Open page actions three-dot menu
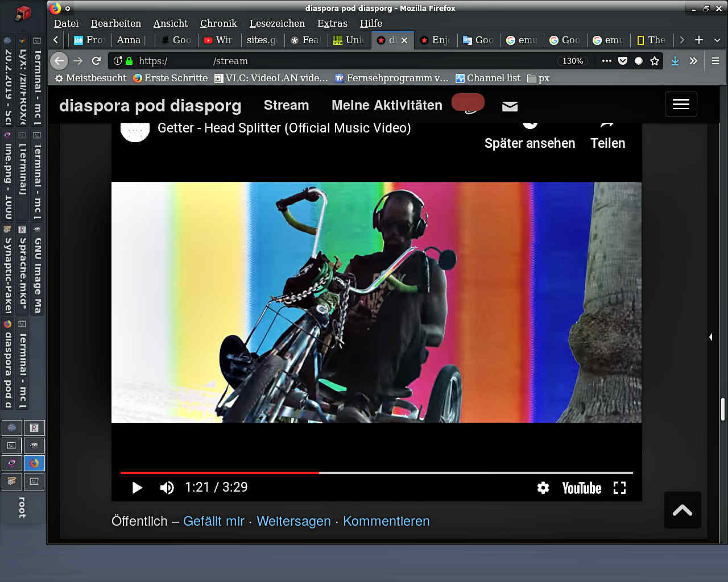Viewport: 728px width, 582px height. pos(606,61)
